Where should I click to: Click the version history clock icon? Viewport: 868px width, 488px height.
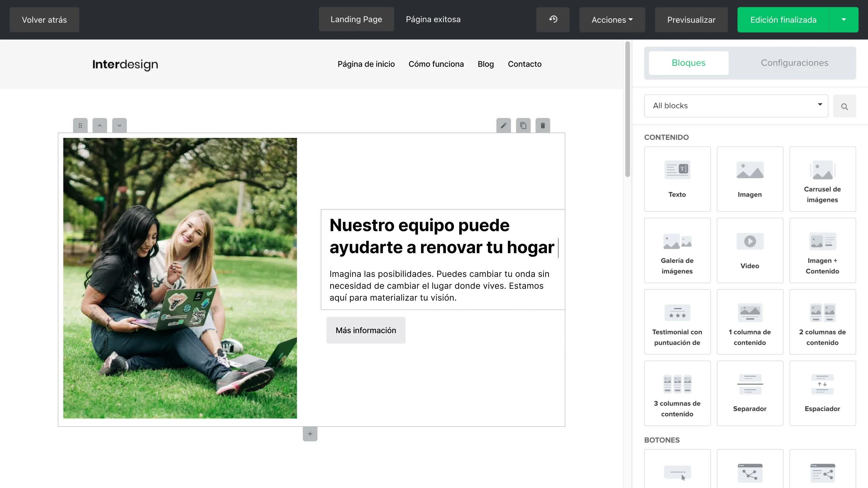coord(553,20)
